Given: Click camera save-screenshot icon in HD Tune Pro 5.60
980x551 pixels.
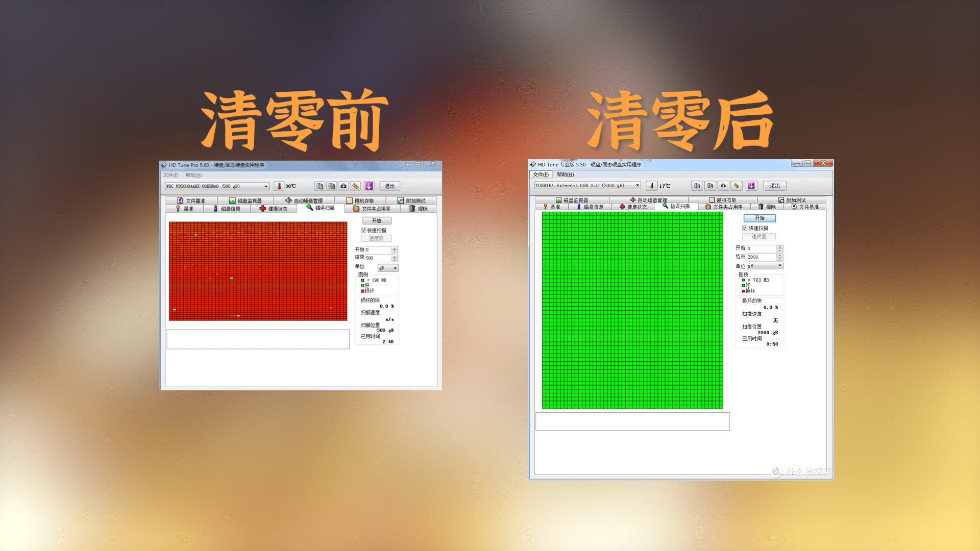Looking at the screenshot, I should 344,186.
